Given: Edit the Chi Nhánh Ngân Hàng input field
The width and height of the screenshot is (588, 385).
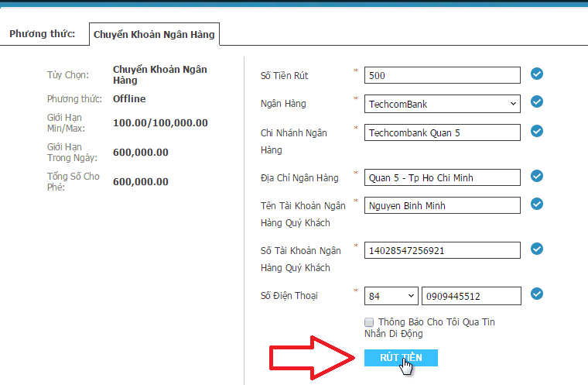Looking at the screenshot, I should coord(442,132).
